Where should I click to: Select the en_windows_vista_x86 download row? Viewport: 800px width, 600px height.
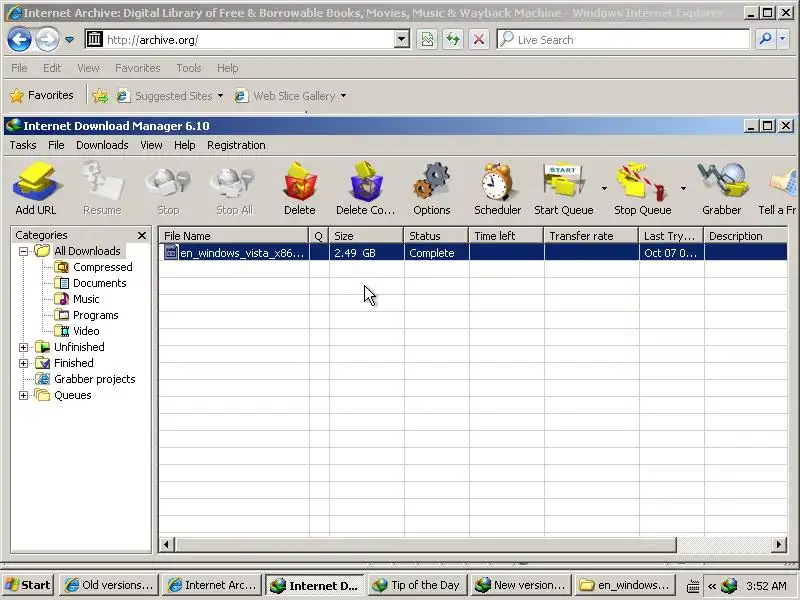pyautogui.click(x=473, y=253)
